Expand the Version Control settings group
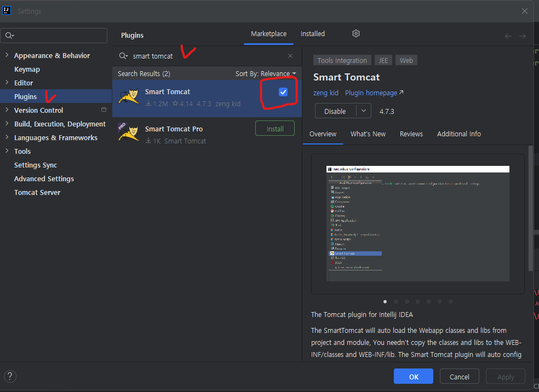The height and width of the screenshot is (392, 539). pos(7,110)
